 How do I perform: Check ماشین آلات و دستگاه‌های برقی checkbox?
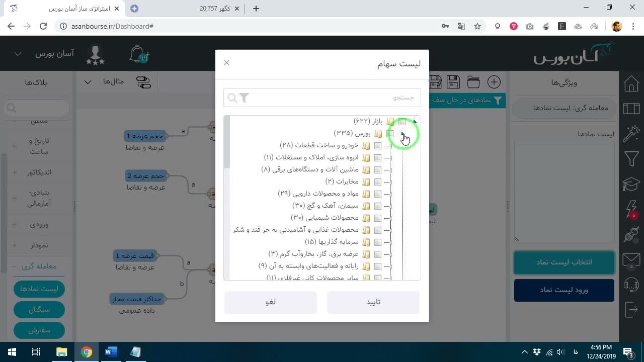tap(378, 170)
